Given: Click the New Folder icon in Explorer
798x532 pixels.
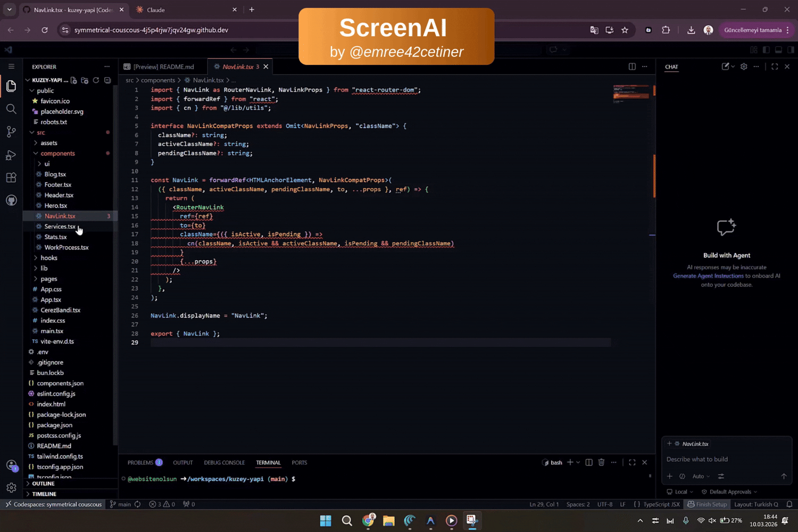Looking at the screenshot, I should 85,80.
